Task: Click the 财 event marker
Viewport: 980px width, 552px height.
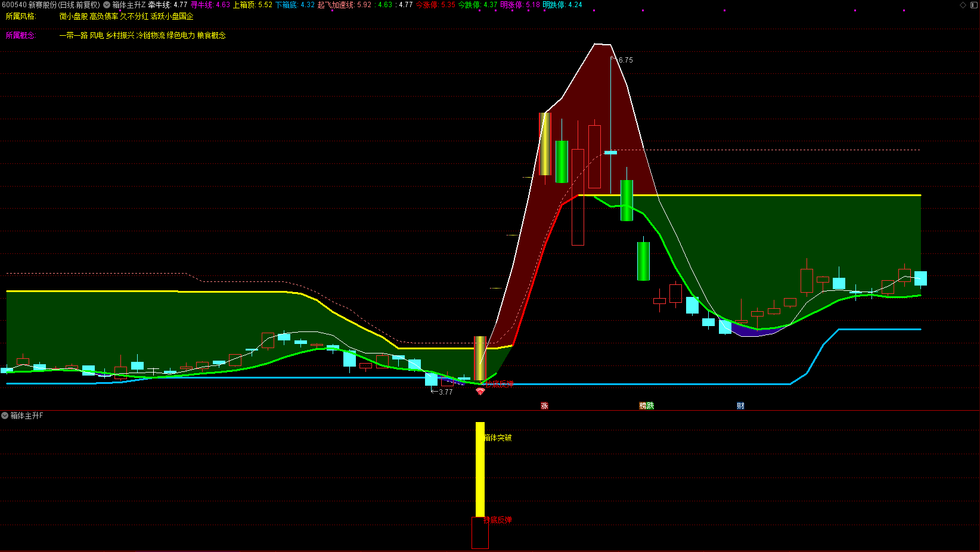Action: (740, 405)
